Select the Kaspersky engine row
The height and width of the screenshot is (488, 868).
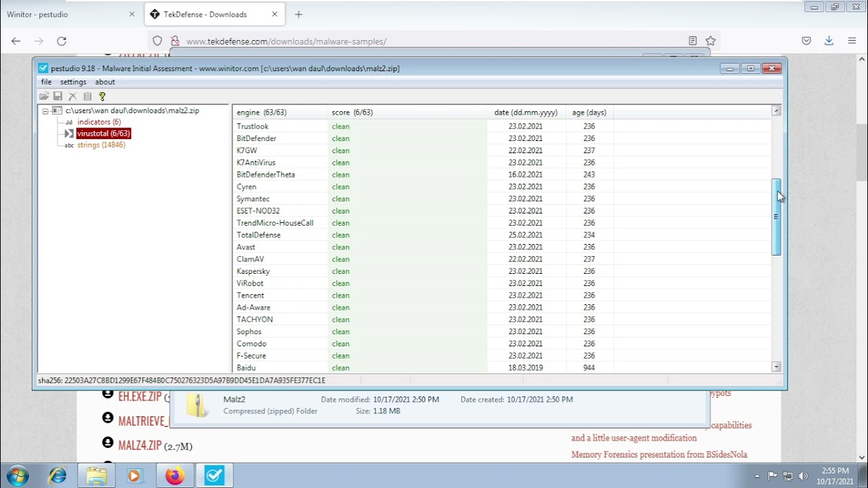(502, 271)
